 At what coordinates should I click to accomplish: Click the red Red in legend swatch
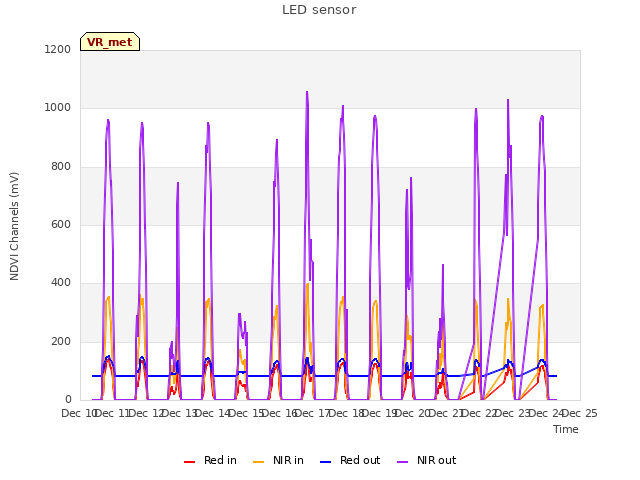click(x=189, y=462)
